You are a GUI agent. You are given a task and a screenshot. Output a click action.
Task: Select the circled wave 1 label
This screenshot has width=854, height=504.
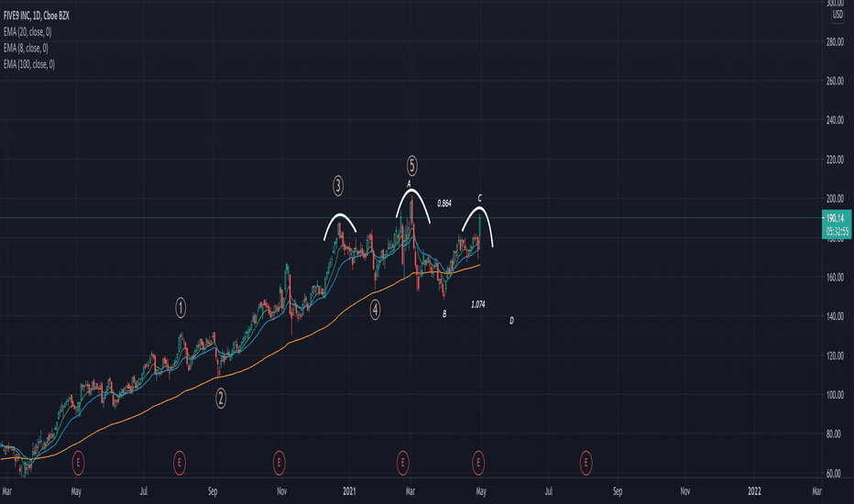181,308
